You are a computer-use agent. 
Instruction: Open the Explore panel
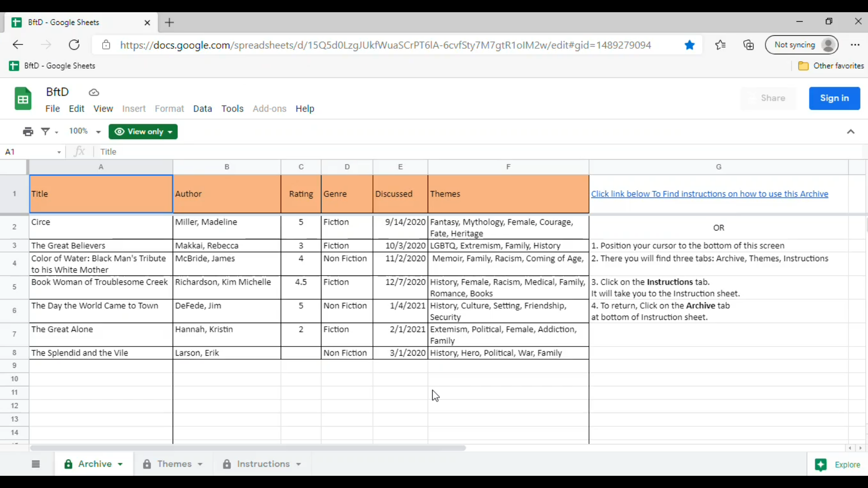[837, 465]
